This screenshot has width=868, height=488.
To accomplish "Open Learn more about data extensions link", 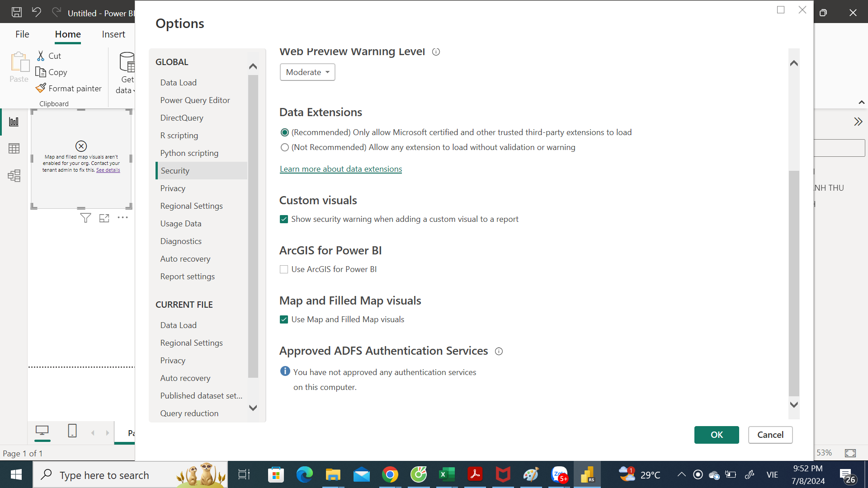I will pyautogui.click(x=341, y=169).
